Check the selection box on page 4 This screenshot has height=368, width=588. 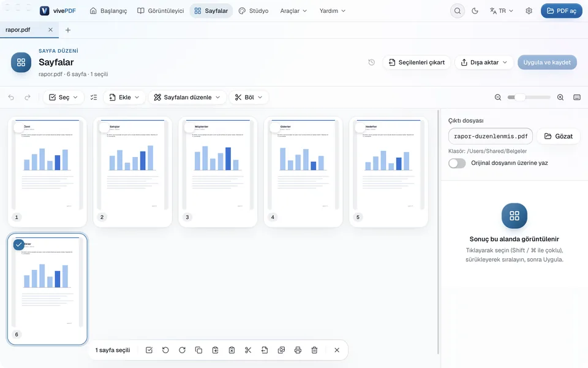(x=275, y=128)
